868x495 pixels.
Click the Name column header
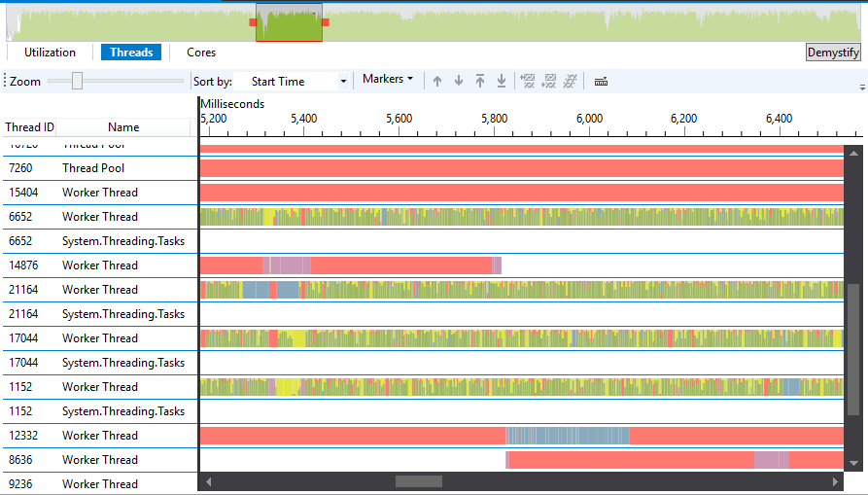point(123,127)
